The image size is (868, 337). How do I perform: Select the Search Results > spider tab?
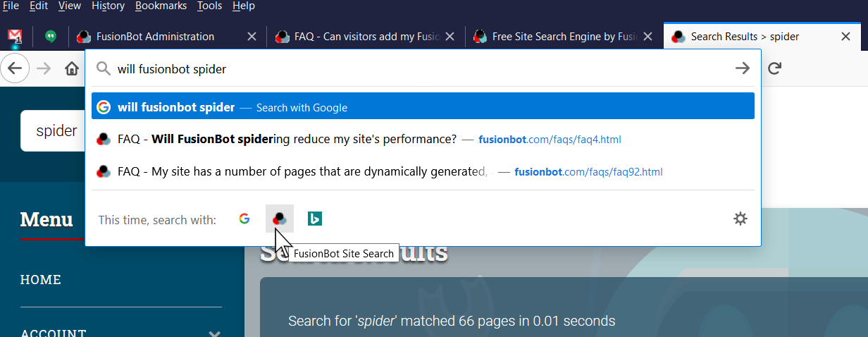[x=745, y=37]
